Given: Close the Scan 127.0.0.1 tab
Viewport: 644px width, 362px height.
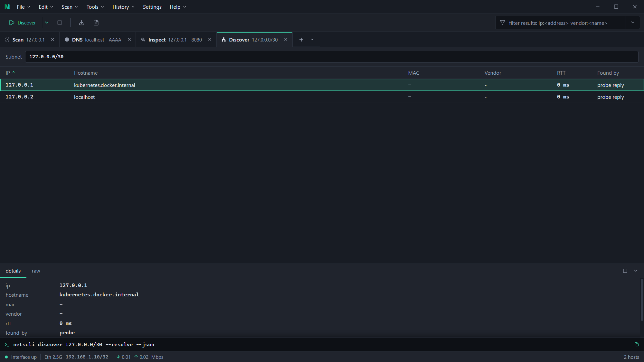Looking at the screenshot, I should pos(52,40).
